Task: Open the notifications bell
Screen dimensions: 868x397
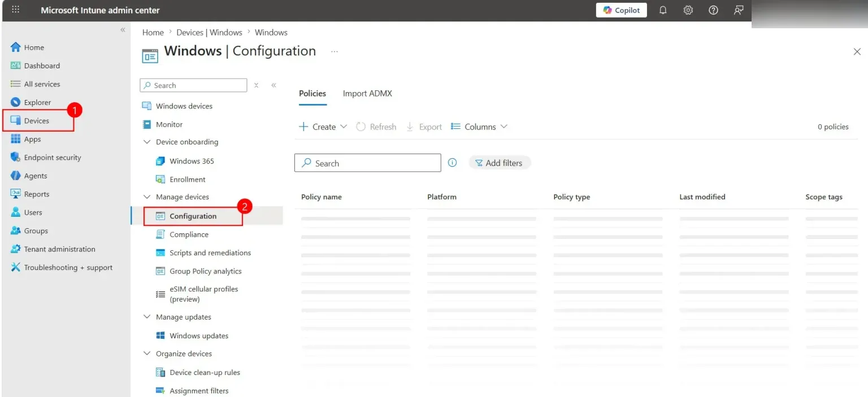Action: click(x=663, y=10)
